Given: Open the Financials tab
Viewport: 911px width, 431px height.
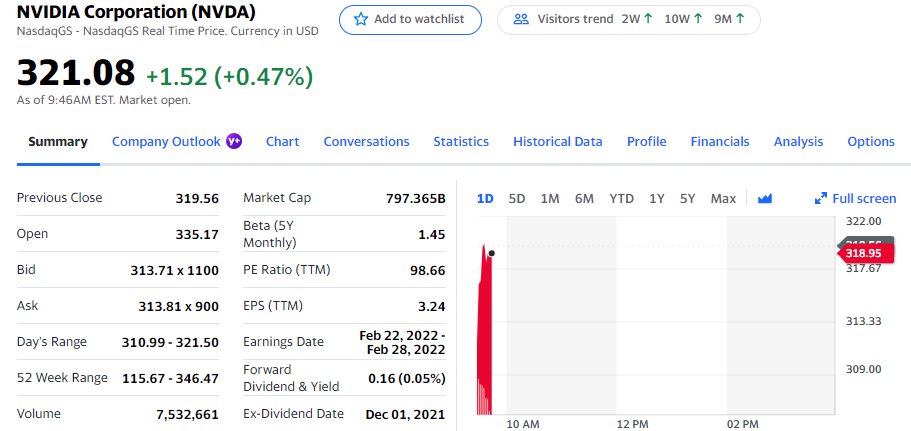Looking at the screenshot, I should pyautogui.click(x=720, y=142).
